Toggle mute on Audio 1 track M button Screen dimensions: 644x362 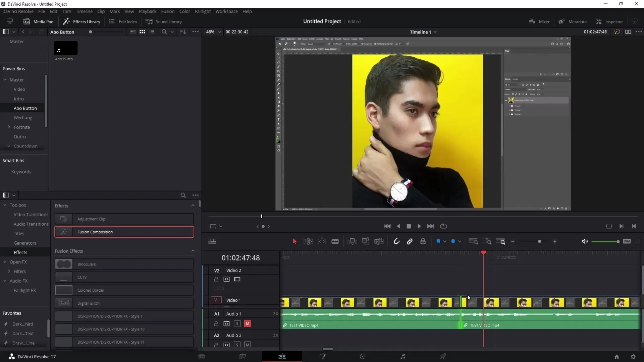[x=248, y=323]
